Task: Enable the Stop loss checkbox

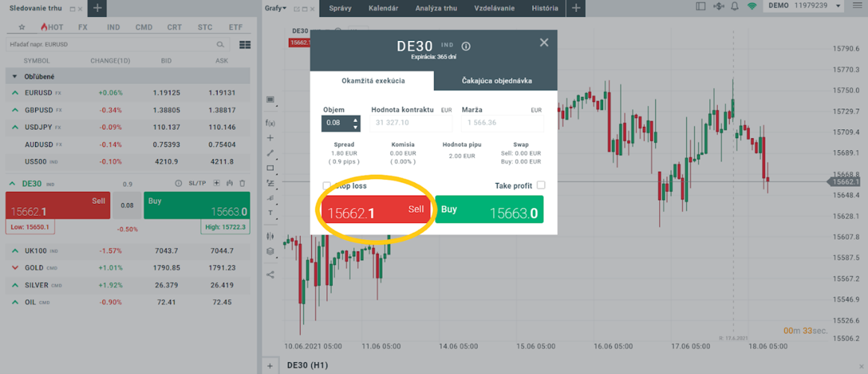Action: [327, 186]
